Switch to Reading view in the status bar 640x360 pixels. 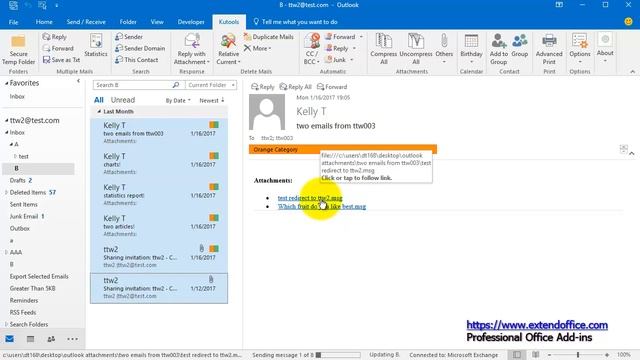[536, 355]
